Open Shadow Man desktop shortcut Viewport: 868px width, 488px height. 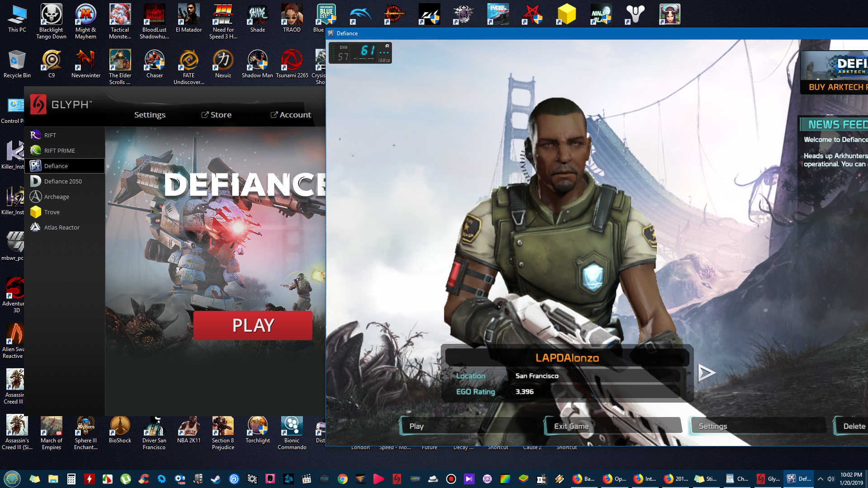[x=257, y=64]
